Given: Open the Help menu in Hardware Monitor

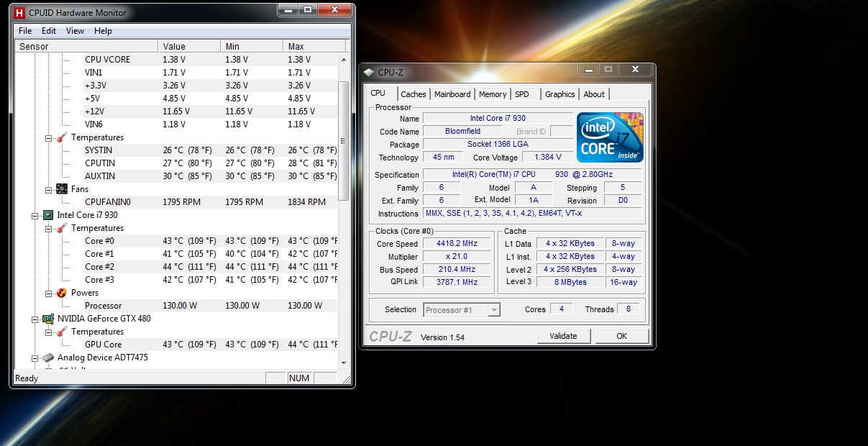Looking at the screenshot, I should (103, 31).
